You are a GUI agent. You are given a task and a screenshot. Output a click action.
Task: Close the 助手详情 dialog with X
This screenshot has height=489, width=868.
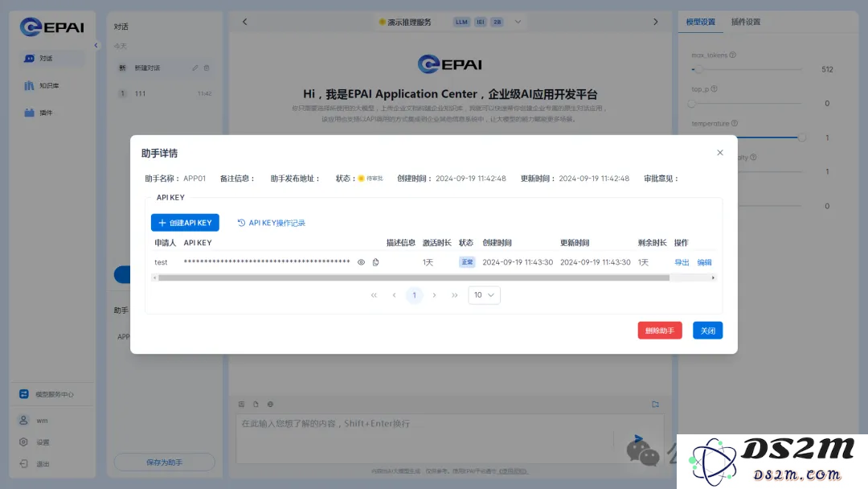click(x=719, y=152)
